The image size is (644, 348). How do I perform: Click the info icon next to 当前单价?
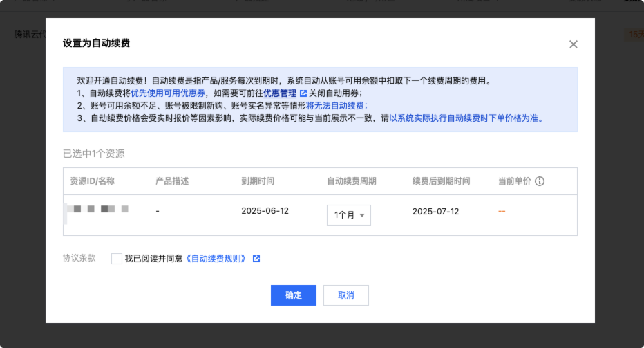coord(540,182)
